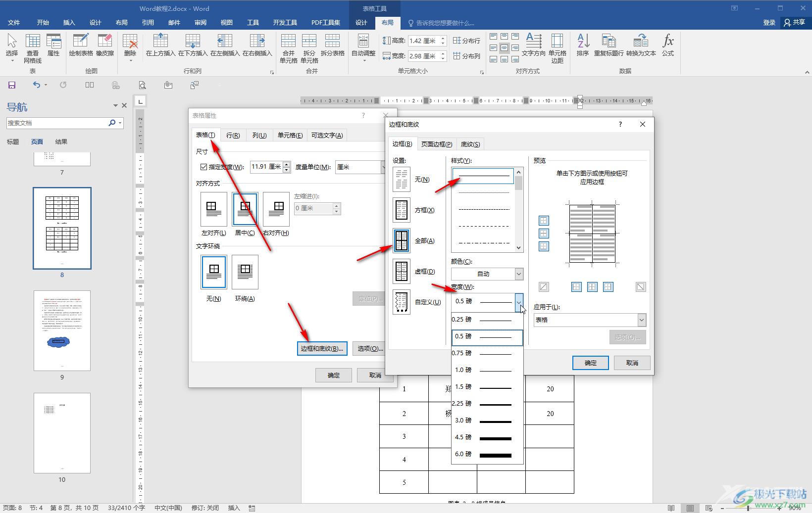Screen dimensions: 812x513
Task: Insert a 公式 formula
Action: click(x=668, y=46)
